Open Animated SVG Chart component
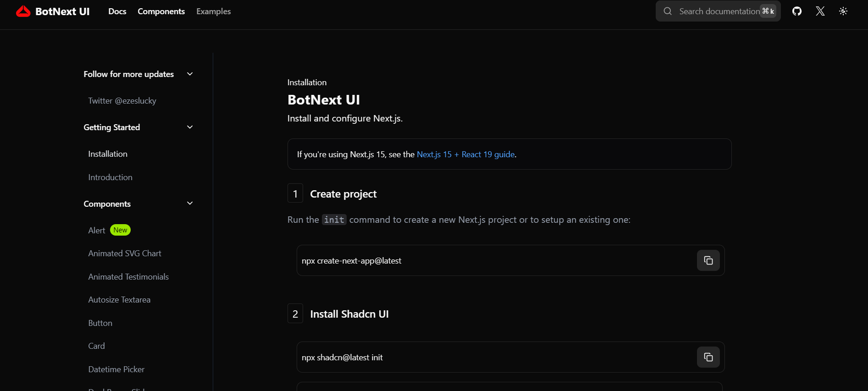 [125, 253]
